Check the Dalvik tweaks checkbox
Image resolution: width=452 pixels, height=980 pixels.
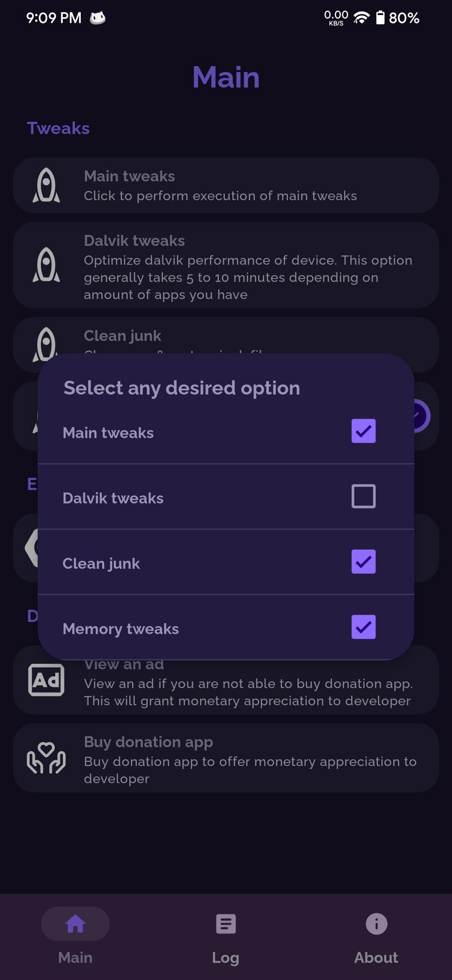(x=364, y=496)
